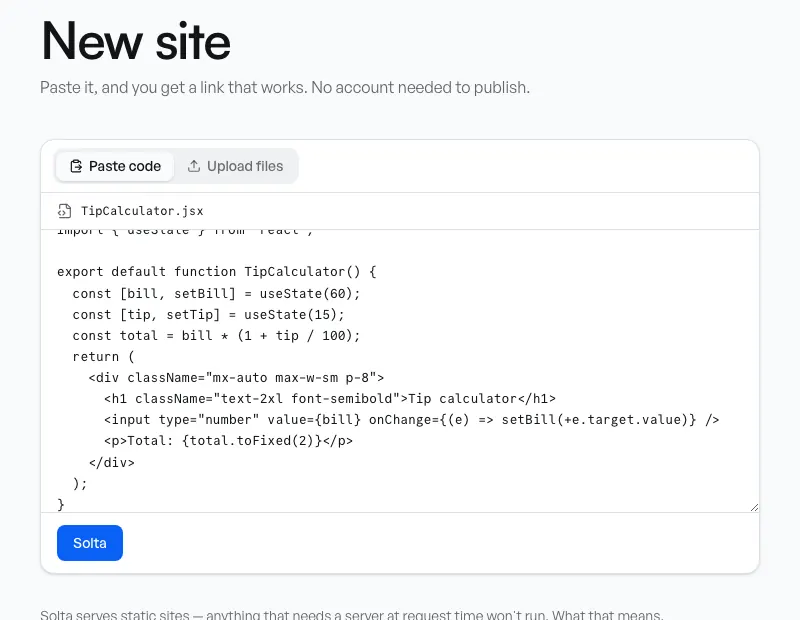Click the h1 'Tip calculator' code line
The image size is (800, 620).
coord(330,399)
